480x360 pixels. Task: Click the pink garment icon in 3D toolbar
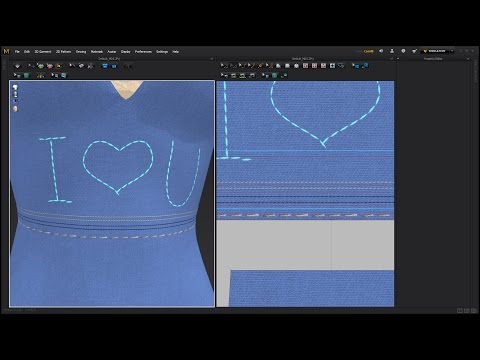click(50, 66)
